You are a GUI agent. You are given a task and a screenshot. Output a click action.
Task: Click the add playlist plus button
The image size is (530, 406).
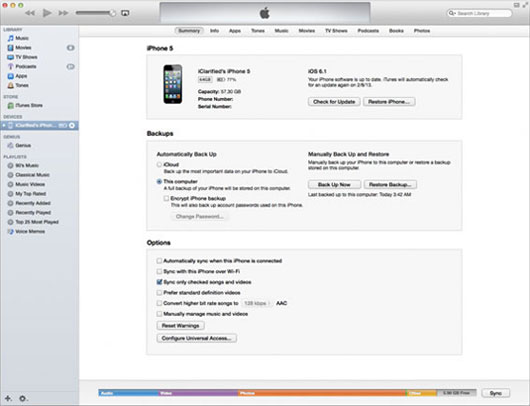tap(8, 399)
